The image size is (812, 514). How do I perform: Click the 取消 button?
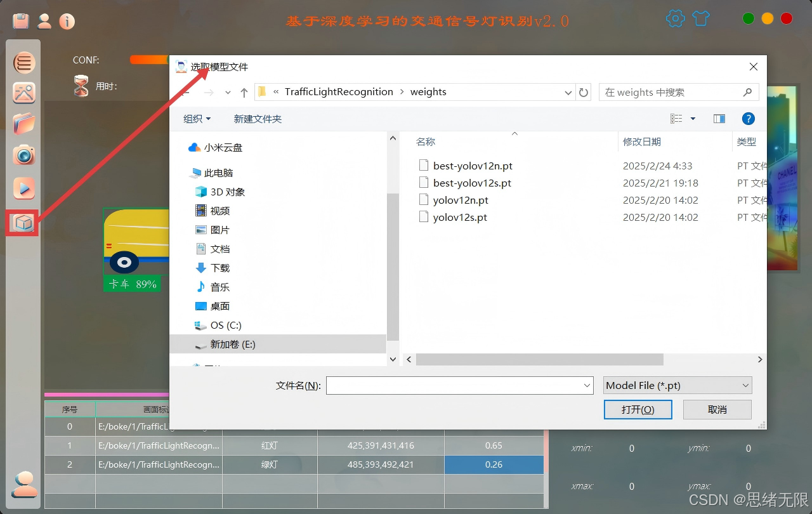coord(717,409)
